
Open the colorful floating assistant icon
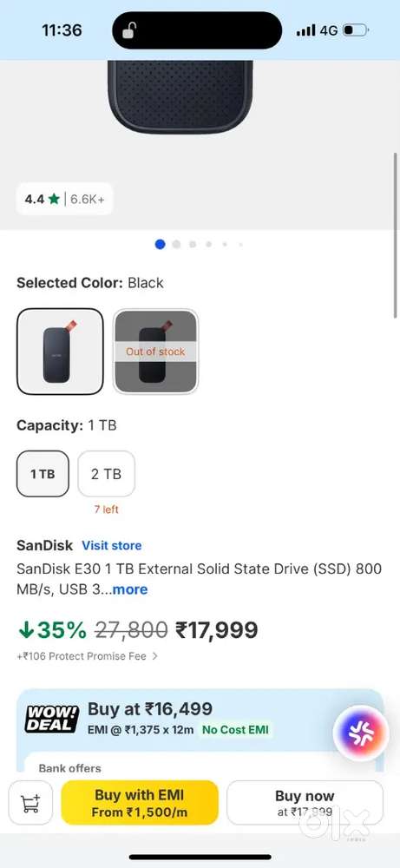tap(361, 733)
